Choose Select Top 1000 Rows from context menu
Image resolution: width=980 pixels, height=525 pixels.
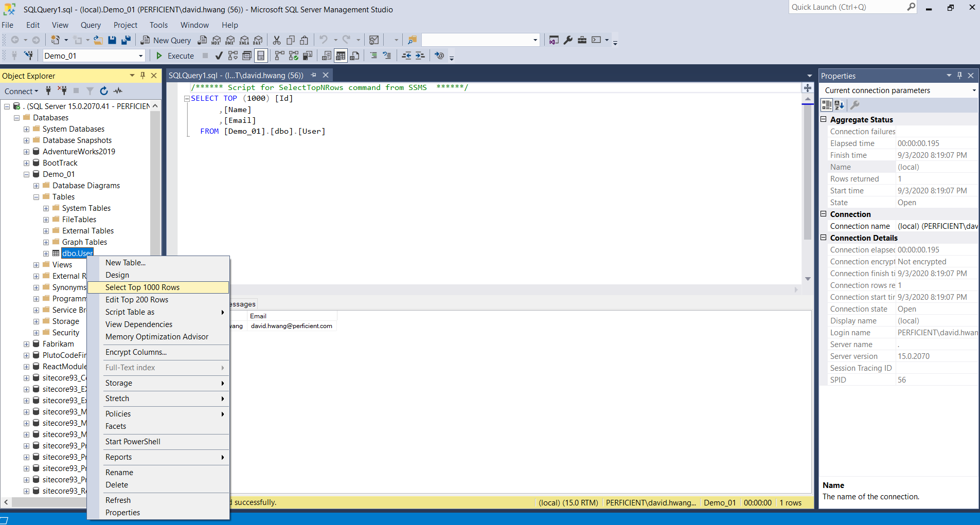coord(142,287)
